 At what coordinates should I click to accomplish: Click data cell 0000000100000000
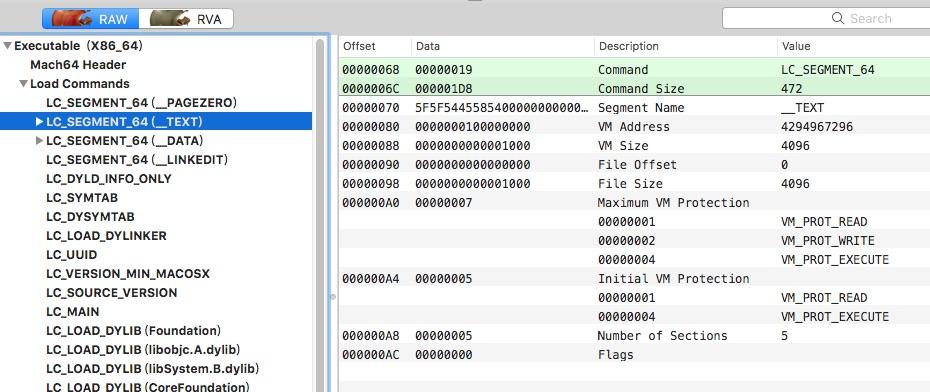[x=473, y=126]
